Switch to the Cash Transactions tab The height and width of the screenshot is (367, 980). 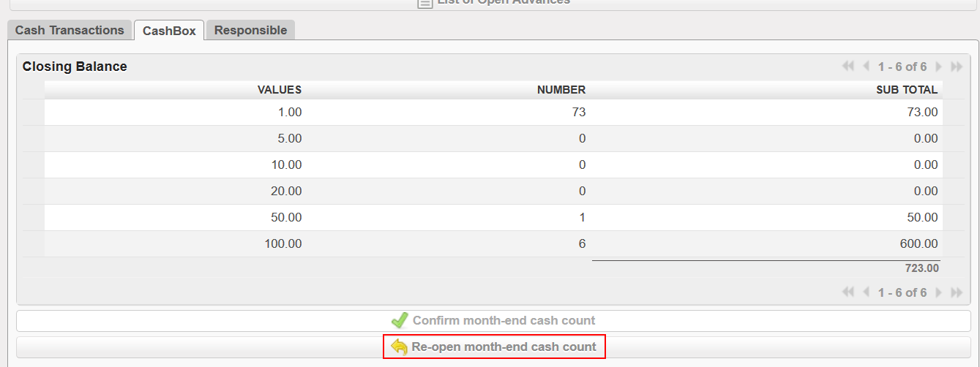[70, 30]
